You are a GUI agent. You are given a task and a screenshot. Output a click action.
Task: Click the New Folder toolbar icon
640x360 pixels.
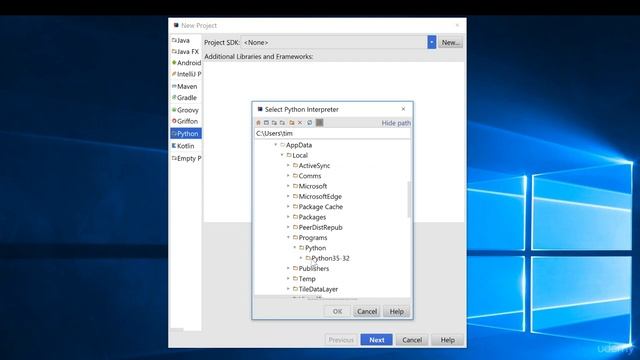[291, 122]
